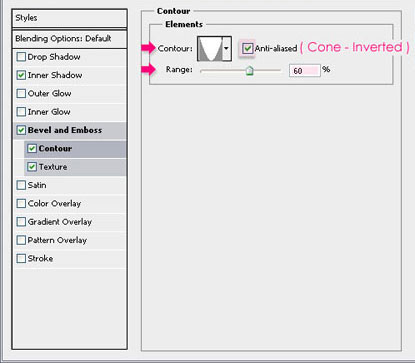Viewport: 415px width, 363px height.
Task: Click the Range slider handle
Action: (249, 70)
